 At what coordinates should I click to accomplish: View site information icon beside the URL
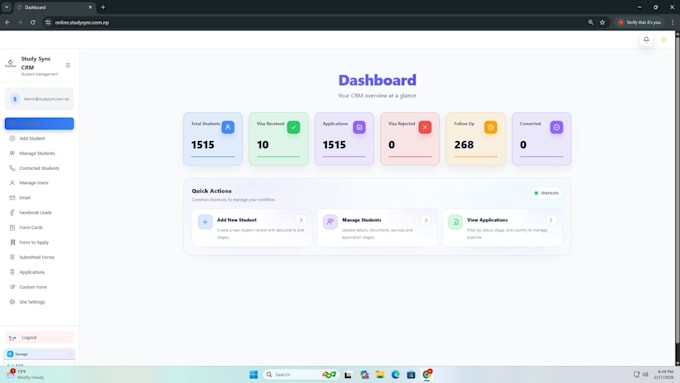pos(48,22)
